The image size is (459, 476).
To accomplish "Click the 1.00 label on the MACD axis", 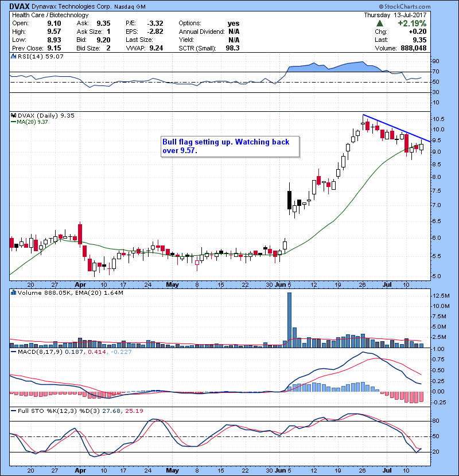I will [x=438, y=349].
